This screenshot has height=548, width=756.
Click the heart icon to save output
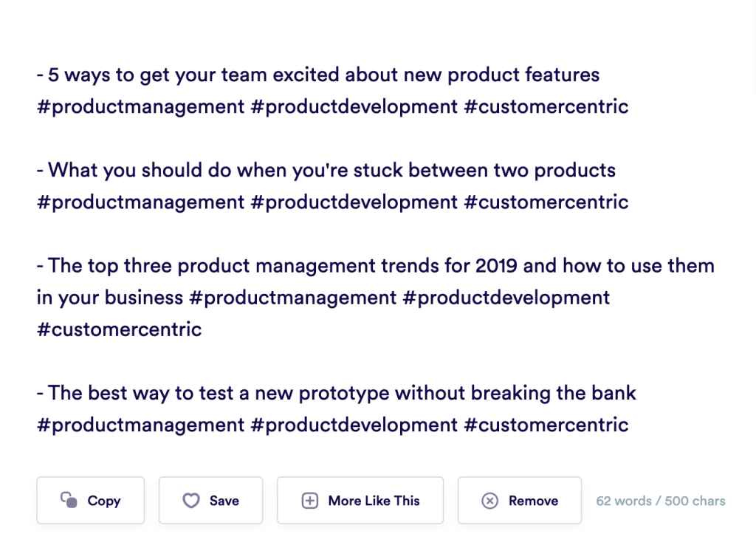pos(191,501)
